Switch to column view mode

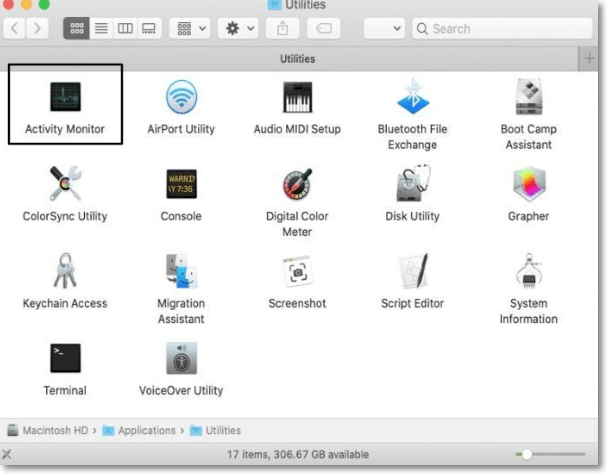pos(125,29)
